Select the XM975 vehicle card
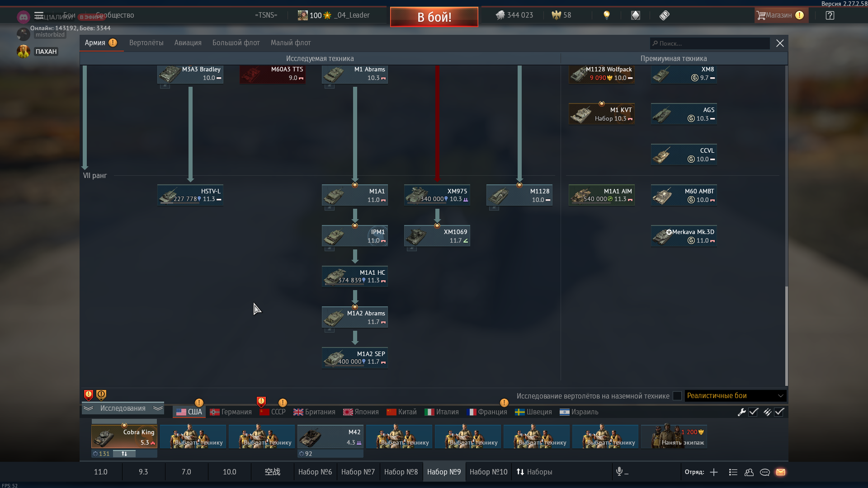The image size is (868, 488). click(x=437, y=195)
